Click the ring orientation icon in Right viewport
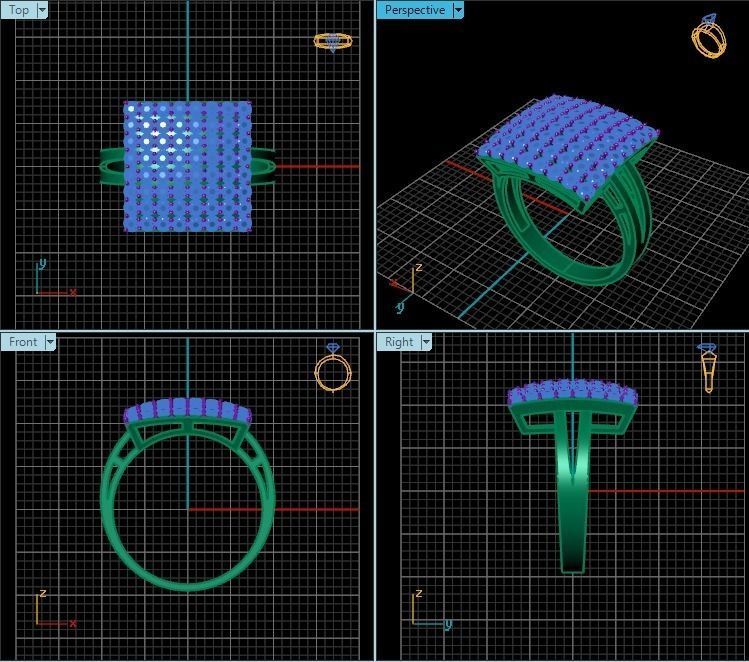The height and width of the screenshot is (662, 749). (707, 368)
